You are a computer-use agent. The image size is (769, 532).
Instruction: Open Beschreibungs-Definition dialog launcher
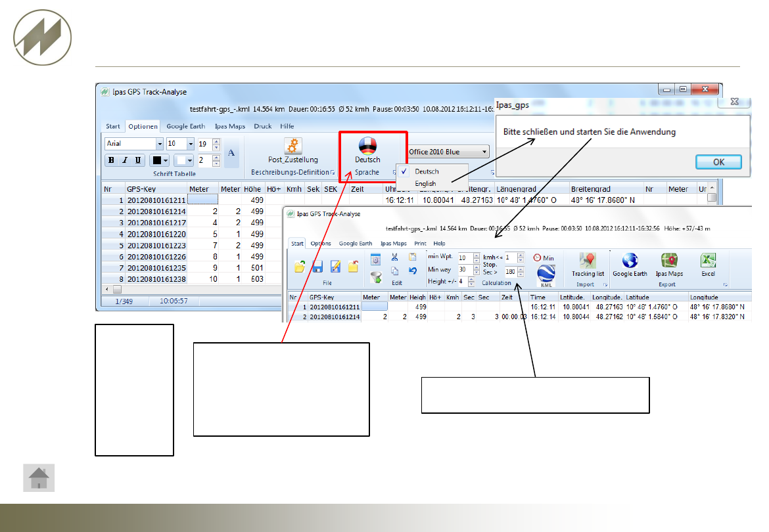[x=333, y=173]
